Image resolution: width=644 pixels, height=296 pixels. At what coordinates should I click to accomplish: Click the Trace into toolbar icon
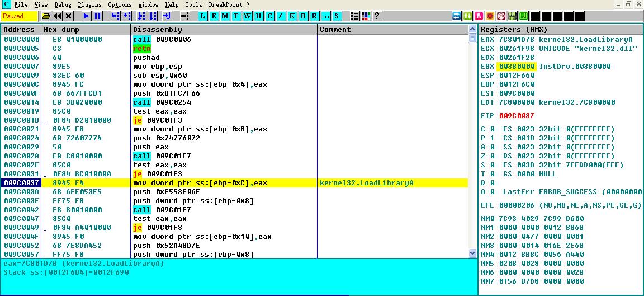(x=141, y=16)
